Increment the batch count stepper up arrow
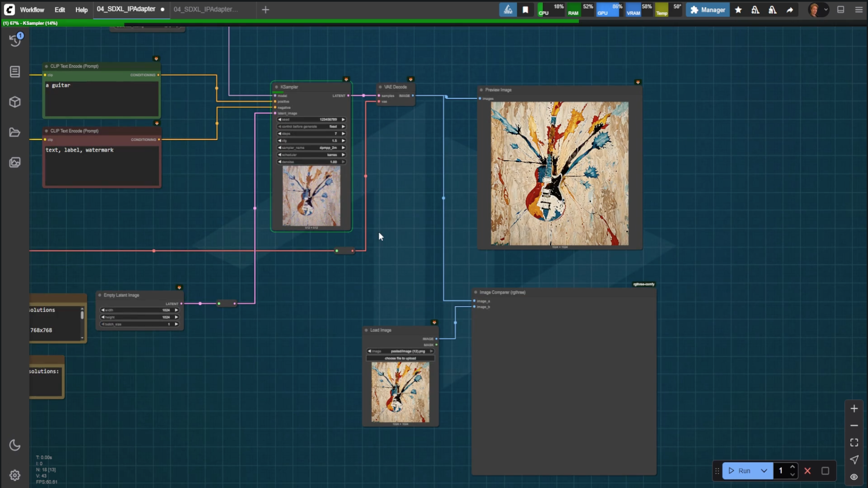Image resolution: width=868 pixels, height=488 pixels. pos(792,467)
